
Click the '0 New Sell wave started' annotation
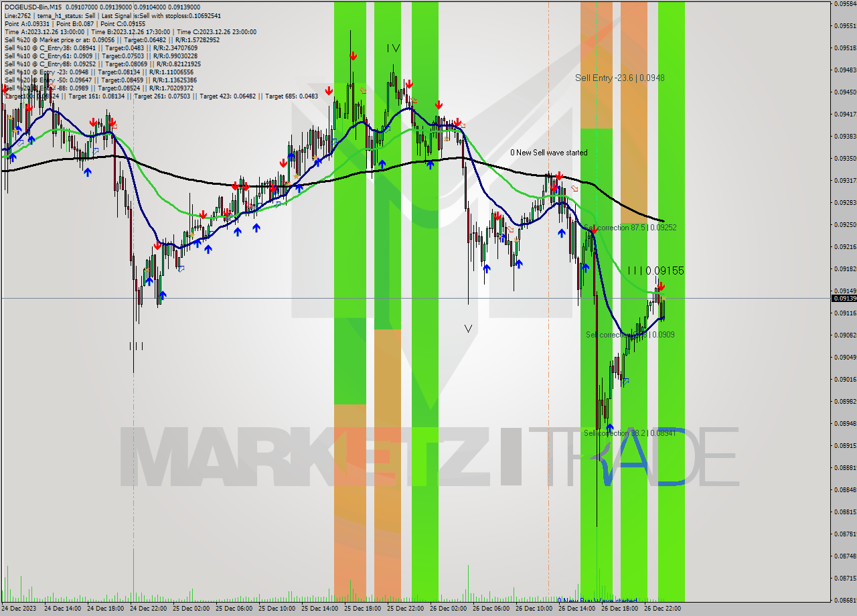coord(548,153)
